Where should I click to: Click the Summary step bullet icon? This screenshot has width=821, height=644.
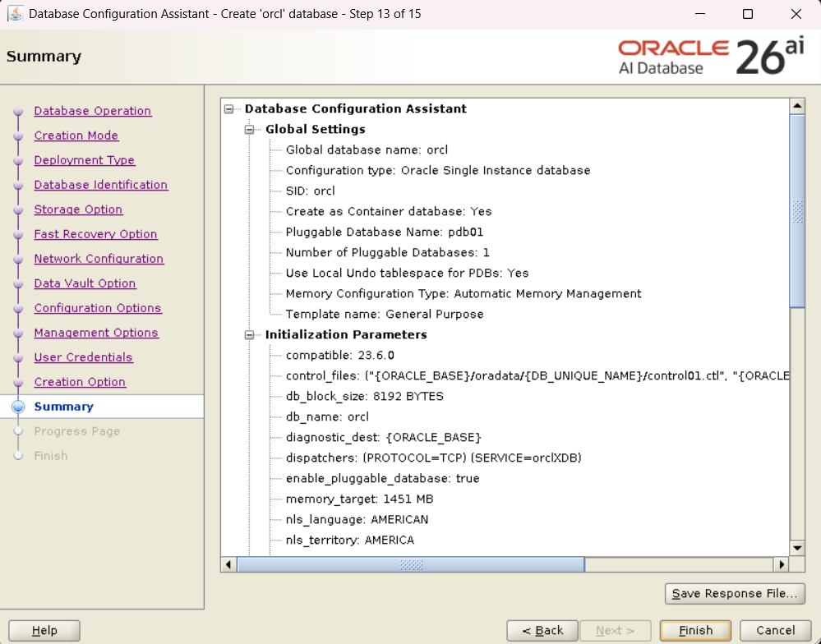19,407
